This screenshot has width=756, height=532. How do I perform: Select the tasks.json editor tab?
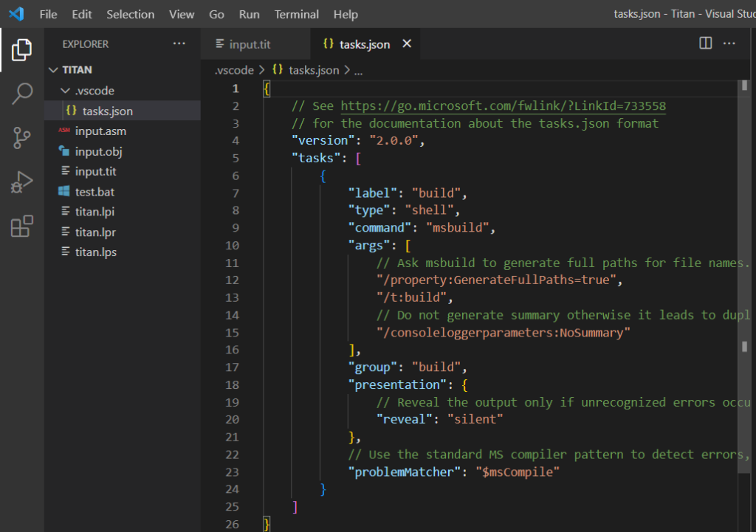[x=365, y=44]
